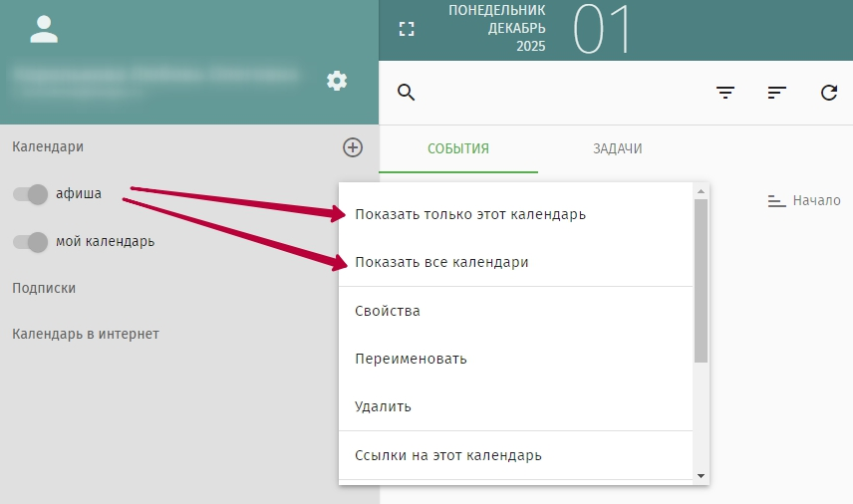This screenshot has width=853, height=504.
Task: Expand the Подписки section
Action: [x=44, y=288]
